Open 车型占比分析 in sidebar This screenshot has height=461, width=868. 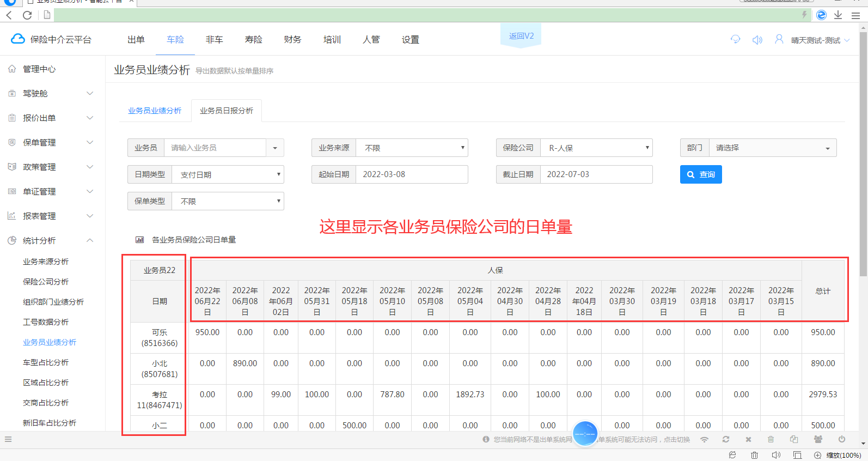pos(46,362)
